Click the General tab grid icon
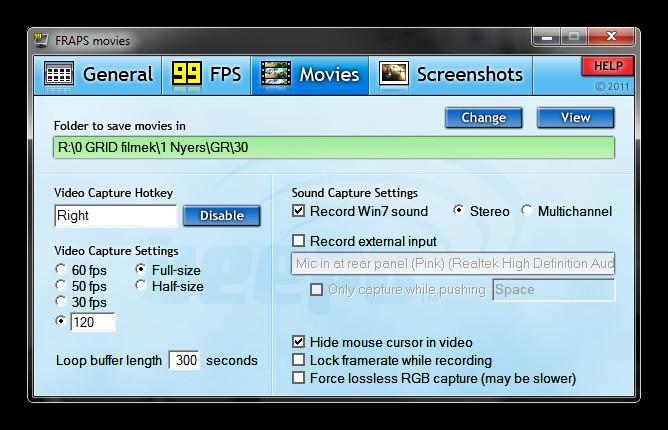Viewport: 668px width, 430px height. tap(59, 75)
